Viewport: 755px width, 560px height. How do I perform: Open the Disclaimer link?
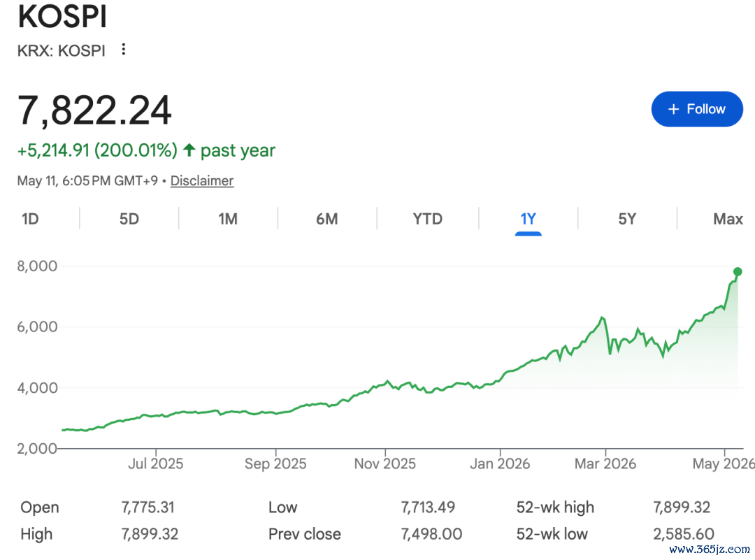[x=202, y=180]
